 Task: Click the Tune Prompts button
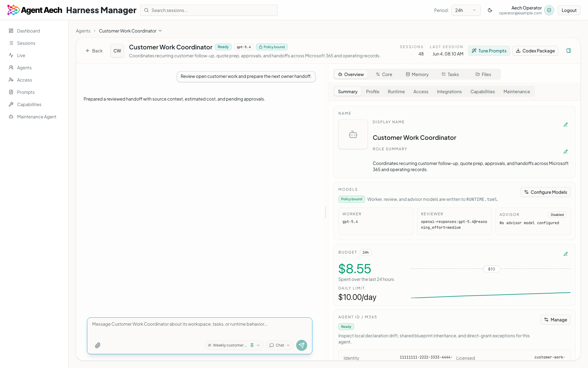pos(489,51)
